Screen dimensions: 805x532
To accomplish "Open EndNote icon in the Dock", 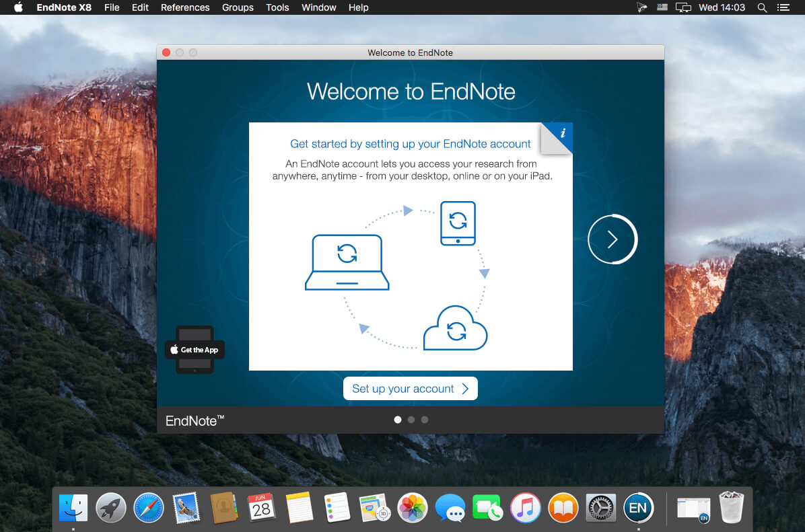I will coord(637,508).
